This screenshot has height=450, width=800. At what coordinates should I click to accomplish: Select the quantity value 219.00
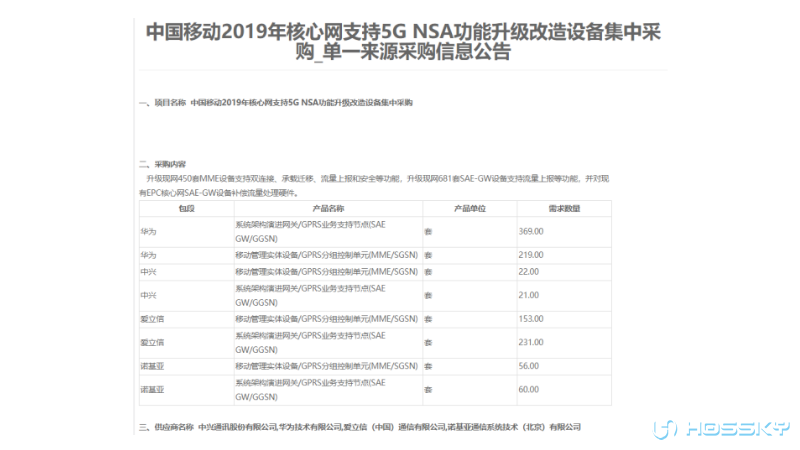[531, 255]
